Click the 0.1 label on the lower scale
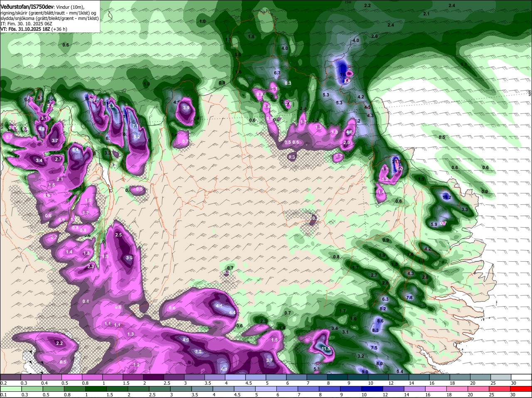 3,395
